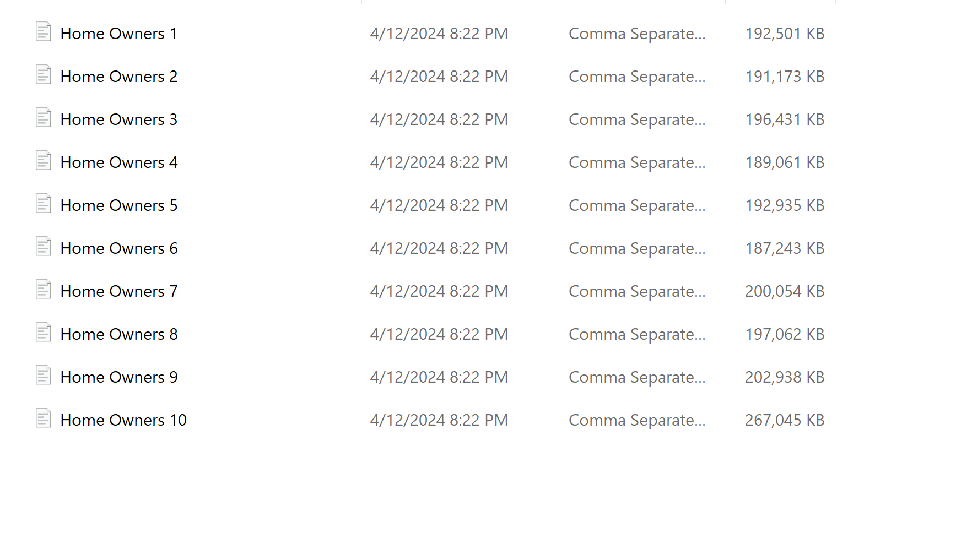This screenshot has width=956, height=560.
Task: Click the Home Owners 2 file icon
Action: (44, 75)
